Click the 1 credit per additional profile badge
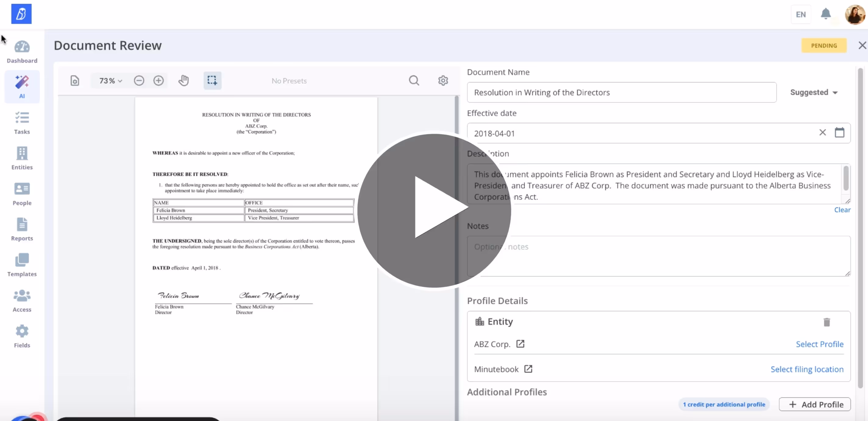Viewport: 868px width, 421px height. click(724, 405)
